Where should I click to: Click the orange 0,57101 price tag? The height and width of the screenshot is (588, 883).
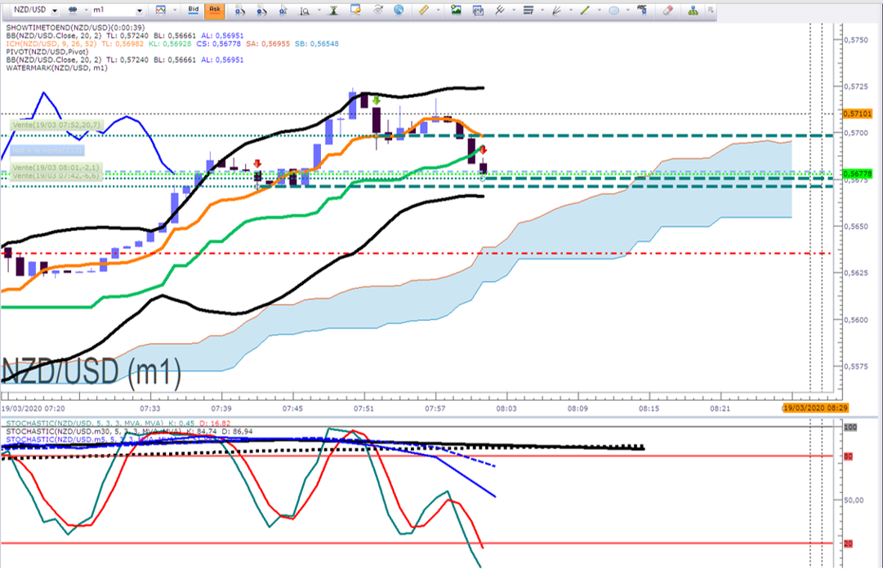click(x=857, y=114)
